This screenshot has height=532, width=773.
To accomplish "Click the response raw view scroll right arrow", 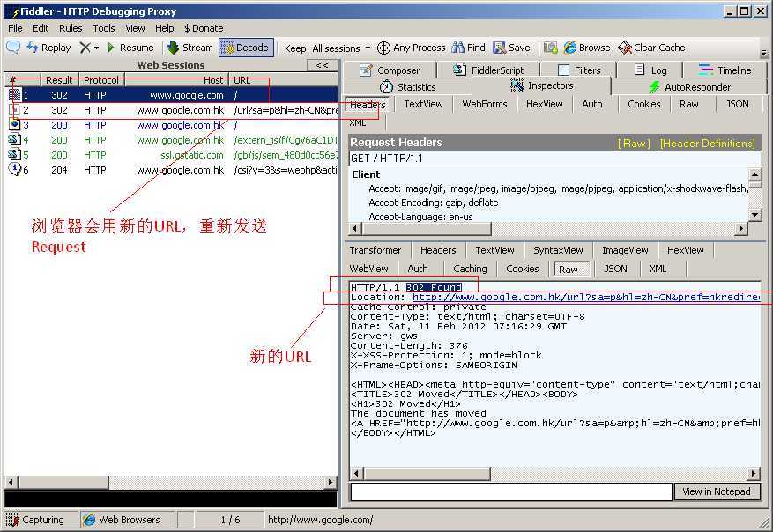I will pyautogui.click(x=753, y=473).
